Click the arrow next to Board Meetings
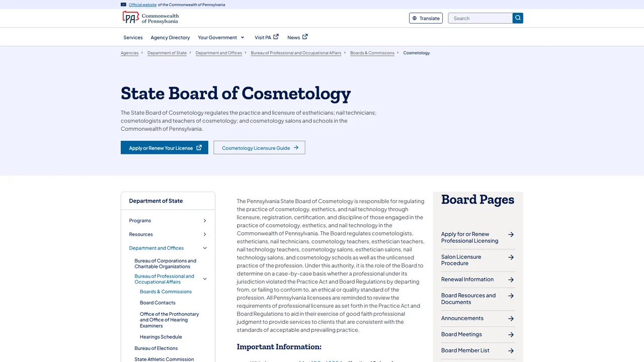This screenshot has width=644, height=362. point(511,334)
